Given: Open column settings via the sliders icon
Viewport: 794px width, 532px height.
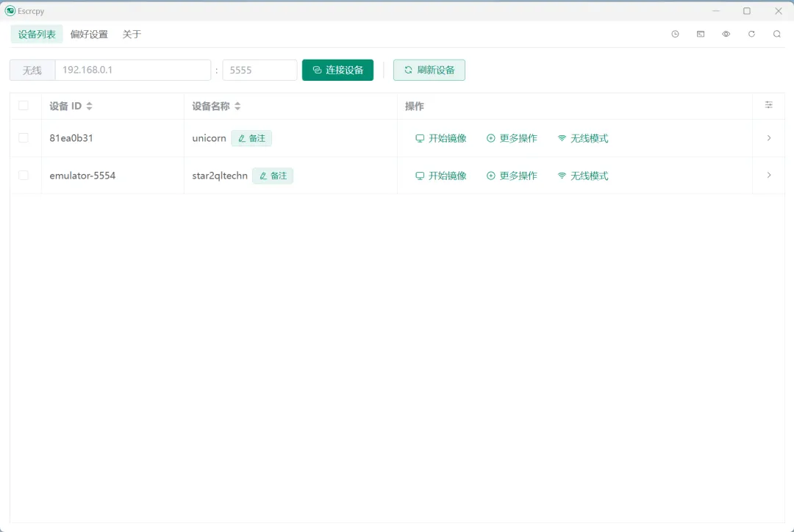Looking at the screenshot, I should coord(768,106).
